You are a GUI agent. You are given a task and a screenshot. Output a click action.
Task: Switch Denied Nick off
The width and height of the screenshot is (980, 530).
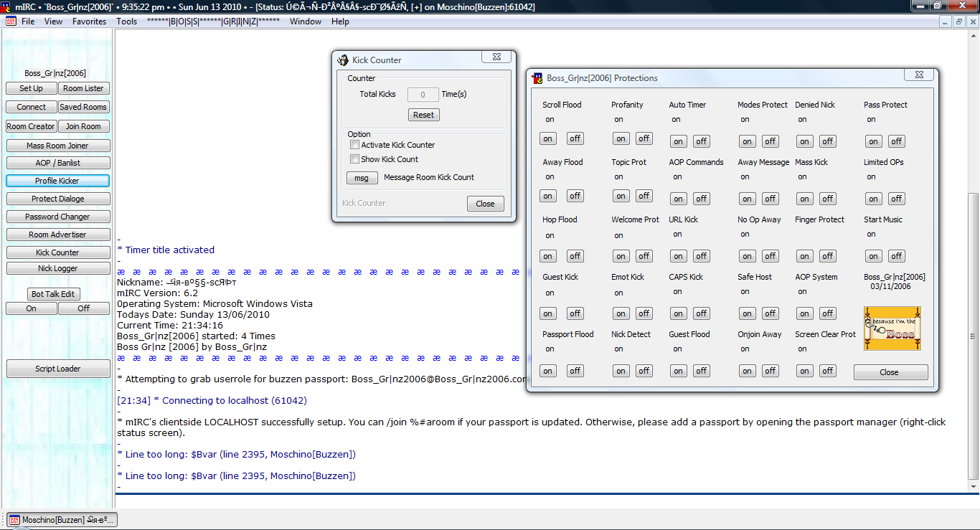click(x=828, y=141)
